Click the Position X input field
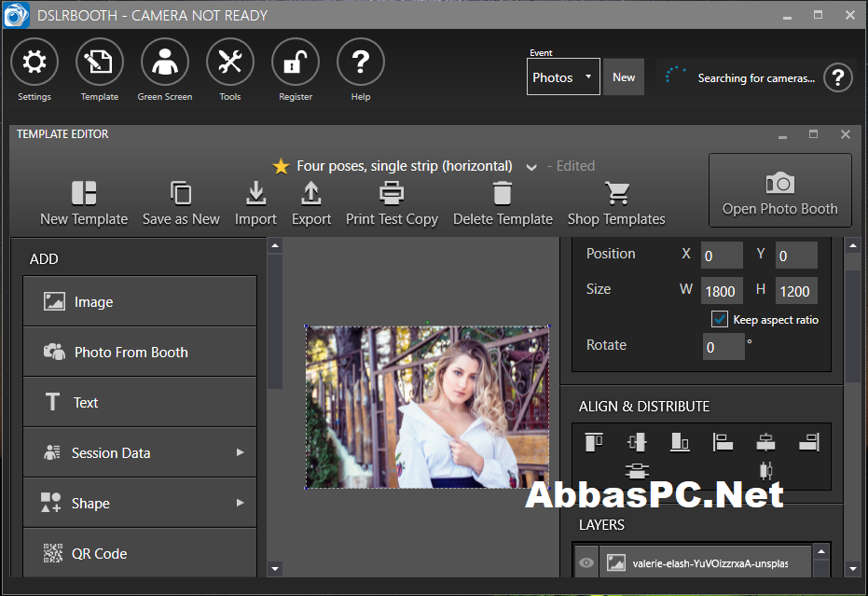Image resolution: width=868 pixels, height=596 pixels. (722, 256)
